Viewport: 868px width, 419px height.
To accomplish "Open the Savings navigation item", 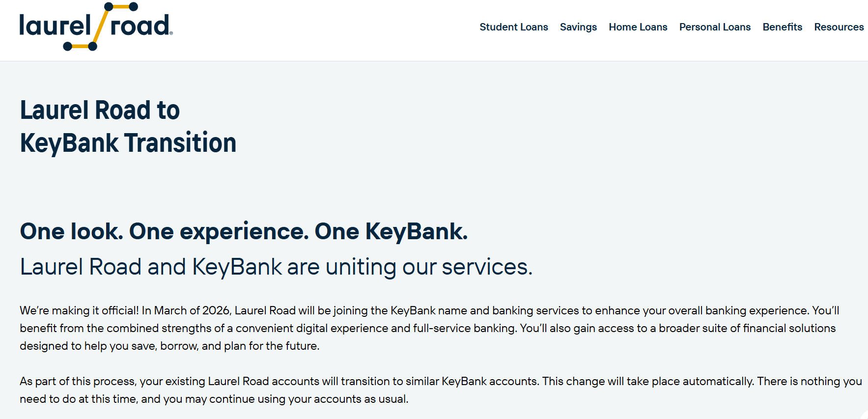I will (x=578, y=27).
